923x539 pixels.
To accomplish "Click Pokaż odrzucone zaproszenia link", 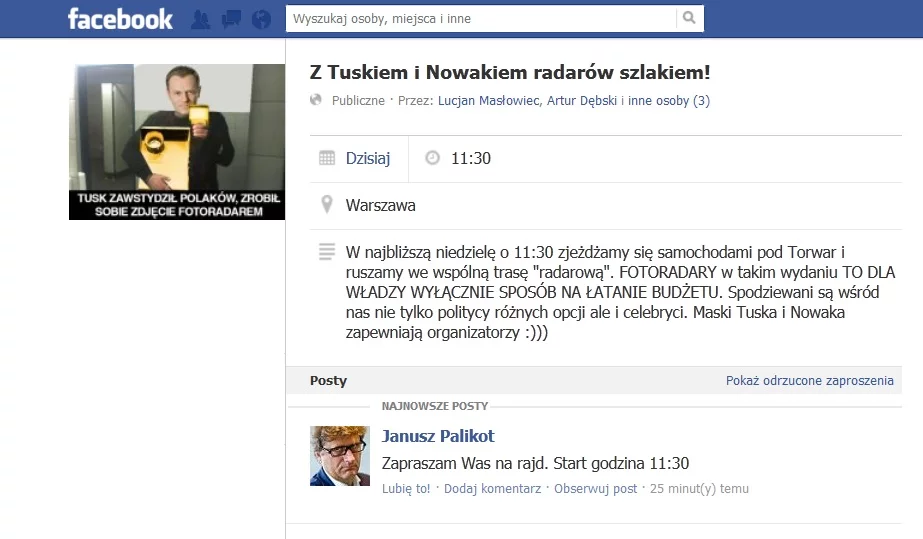I will [x=809, y=381].
